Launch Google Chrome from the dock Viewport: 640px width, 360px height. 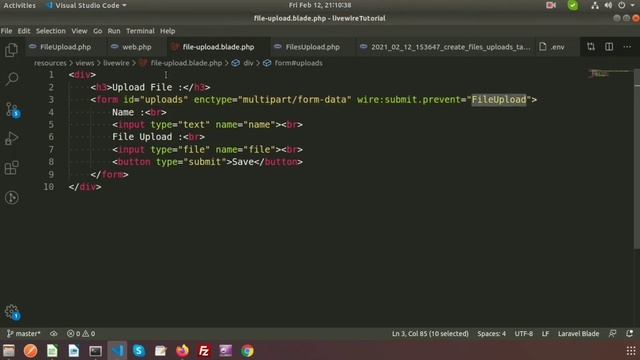pyautogui.click(x=247, y=351)
